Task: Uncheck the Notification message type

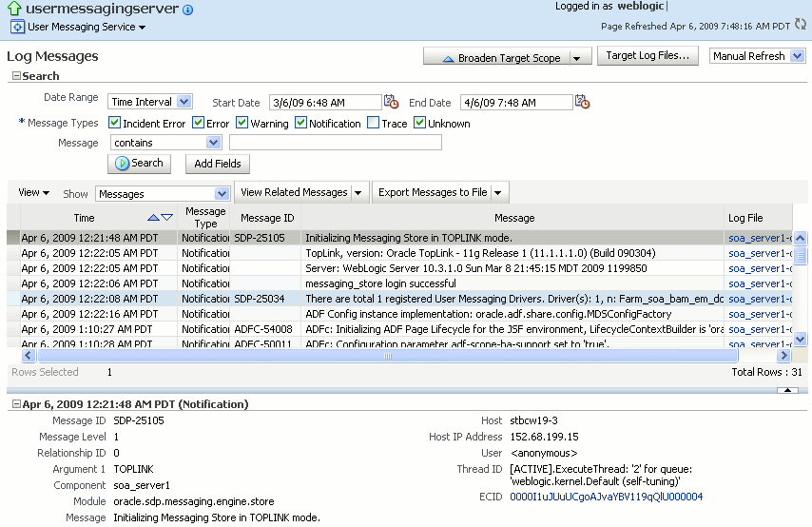Action: [300, 123]
